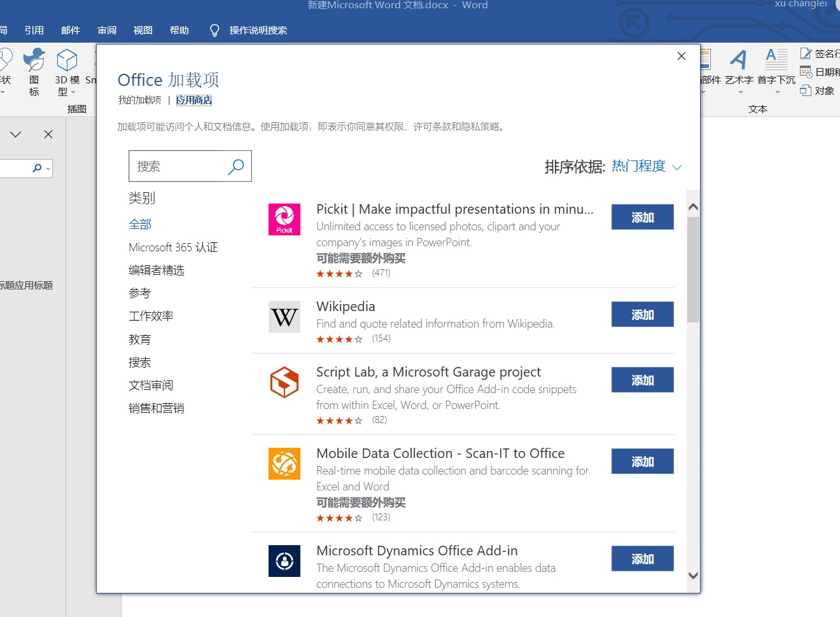Open the 视图 ribbon tab
Screen dimensions: 840x617
click(143, 31)
